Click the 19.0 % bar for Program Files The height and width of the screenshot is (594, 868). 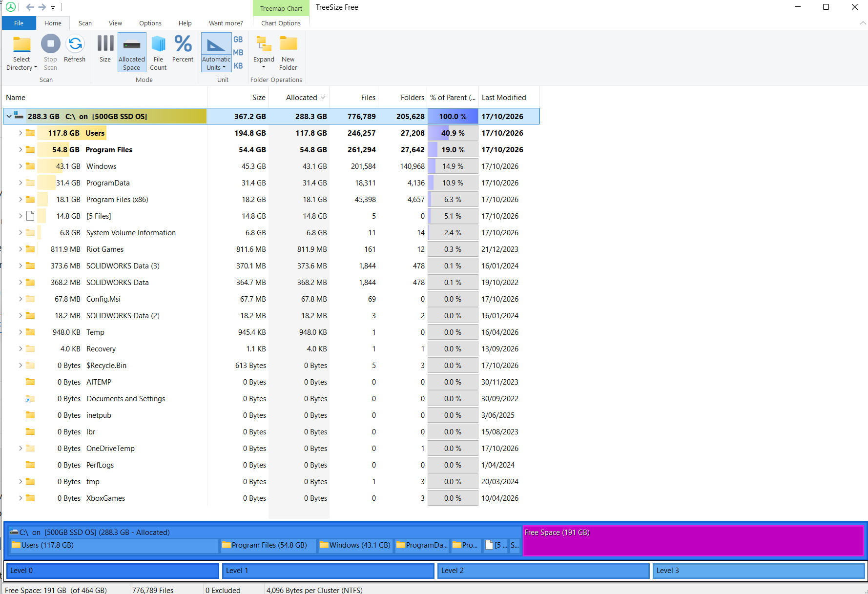(453, 149)
